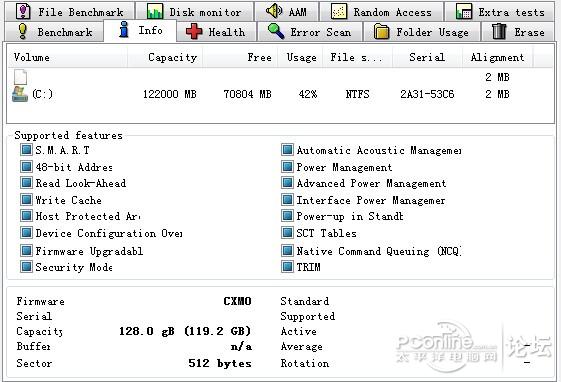561x382 pixels.
Task: Click the Disk monitor chart icon
Action: (155, 11)
